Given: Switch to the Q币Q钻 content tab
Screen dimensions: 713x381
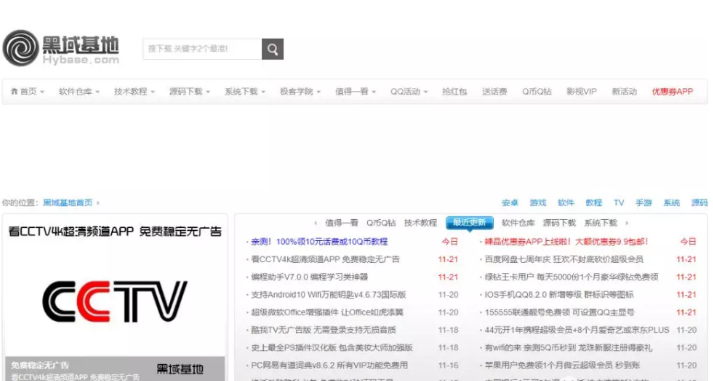Looking at the screenshot, I should (381, 223).
